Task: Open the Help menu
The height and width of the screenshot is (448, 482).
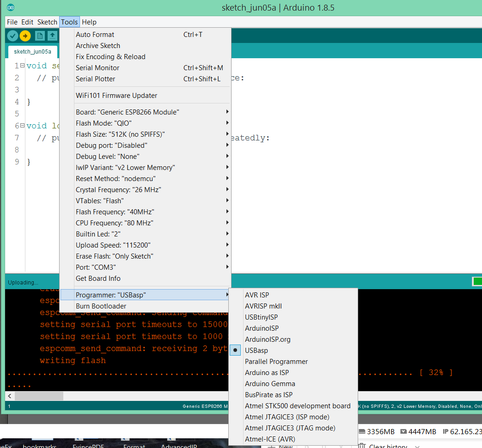Action: click(89, 22)
